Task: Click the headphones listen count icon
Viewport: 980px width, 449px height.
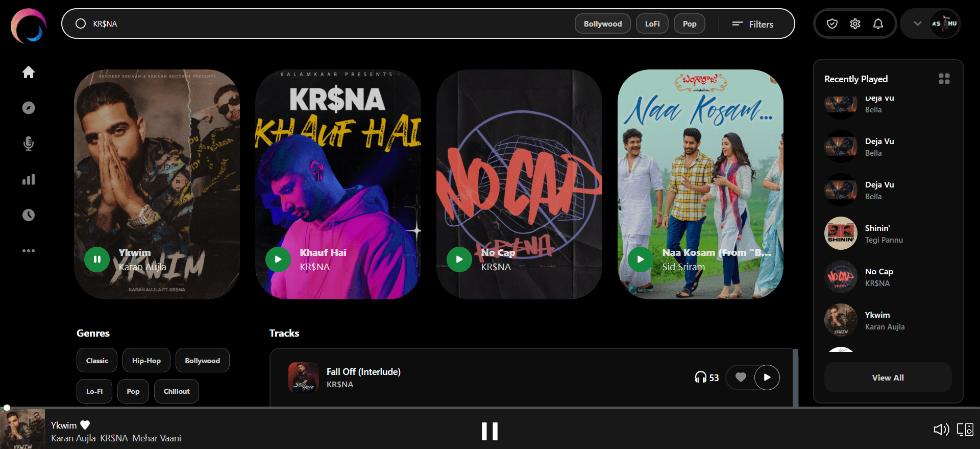Action: [700, 377]
